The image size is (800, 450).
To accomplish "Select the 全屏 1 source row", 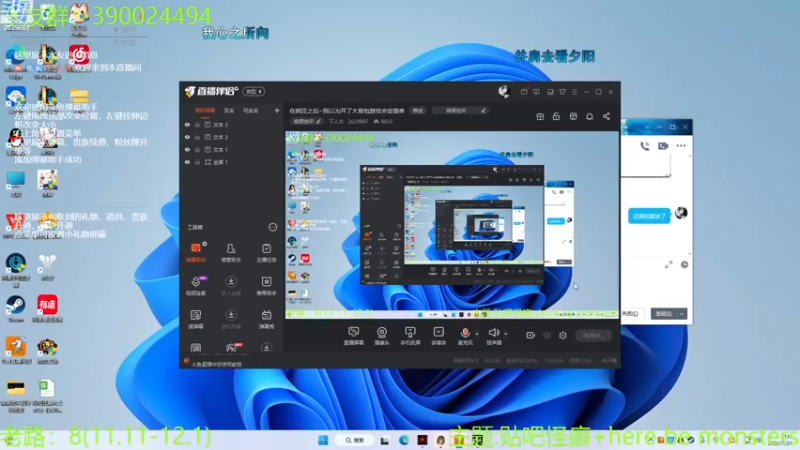I will point(232,162).
